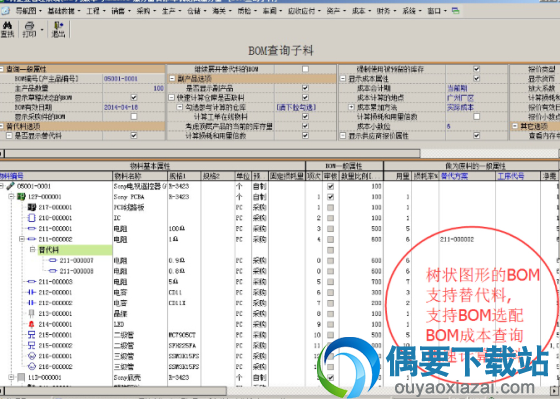
Task: Expand the 112-000001 tree node
Action: click(x=11, y=377)
